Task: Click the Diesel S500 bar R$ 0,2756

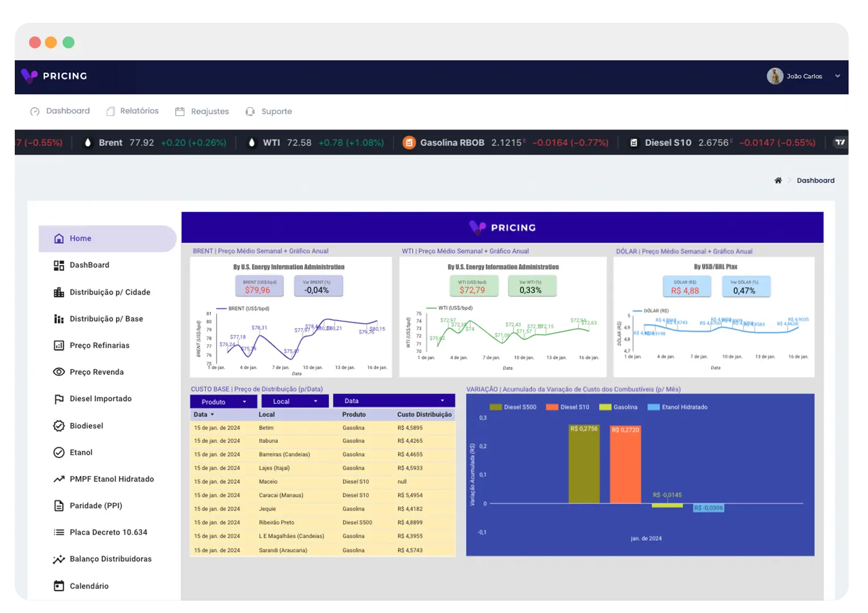Action: coord(584,463)
